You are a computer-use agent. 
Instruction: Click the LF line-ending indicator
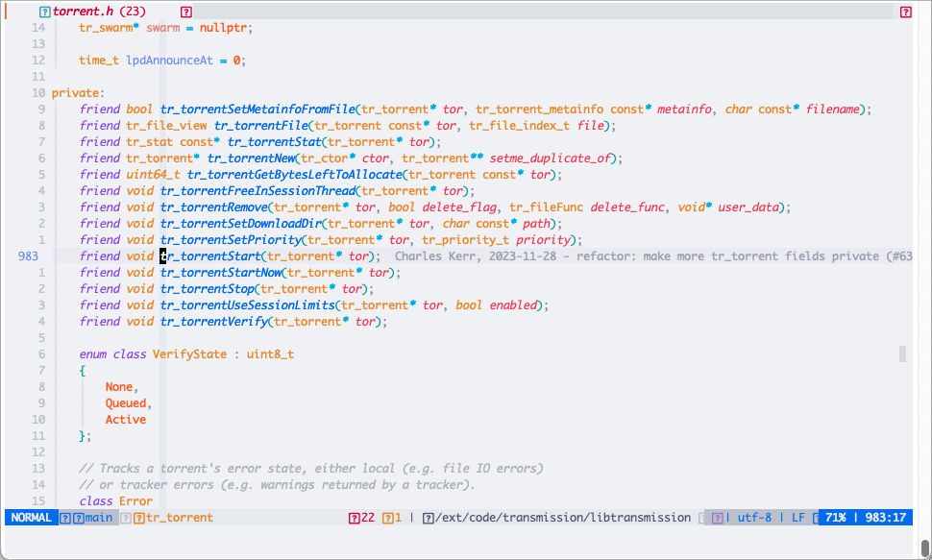coord(797,518)
